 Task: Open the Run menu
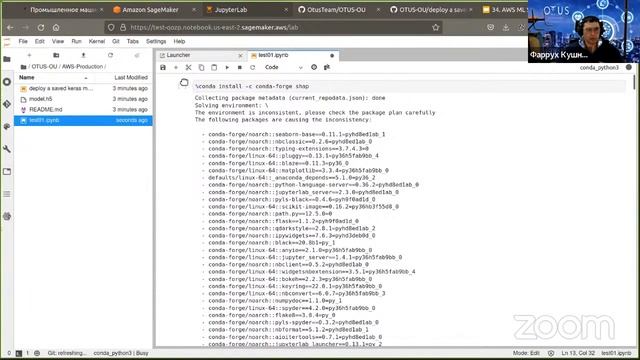tap(76, 42)
